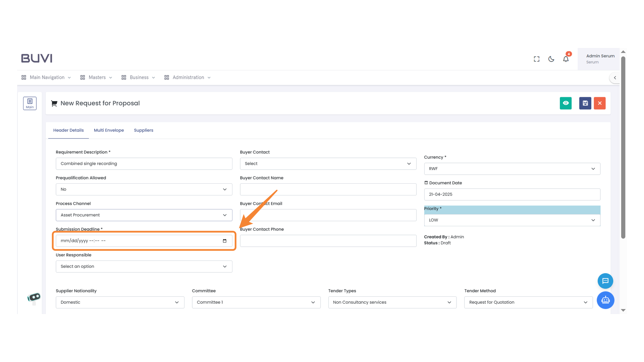
Task: Expand the Buyer Contact dropdown
Action: tap(328, 164)
